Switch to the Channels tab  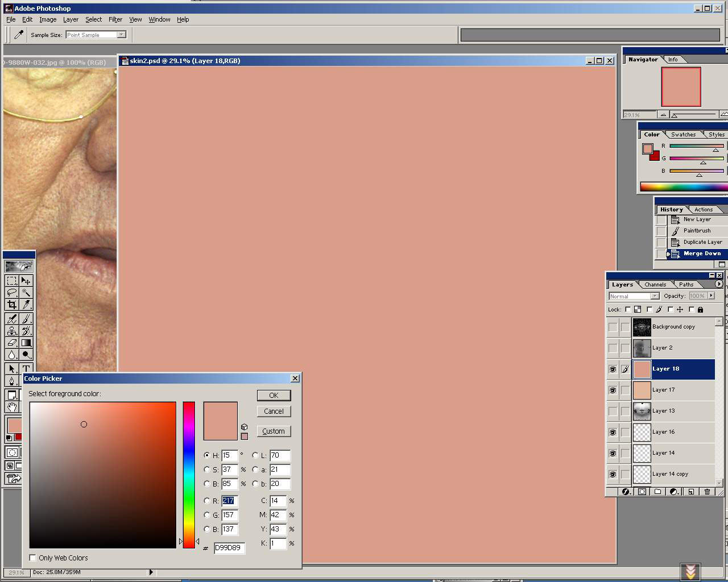pos(655,285)
